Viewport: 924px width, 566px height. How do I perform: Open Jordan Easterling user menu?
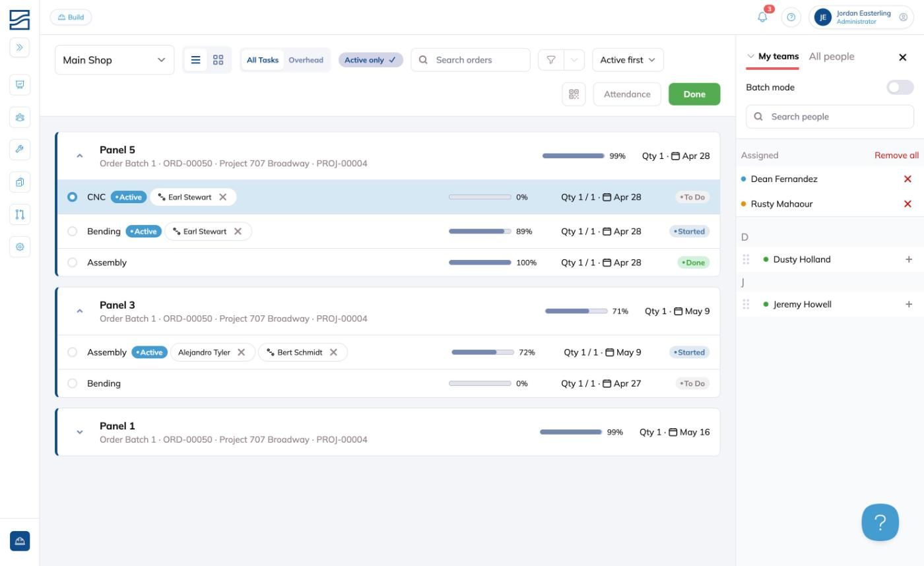[x=861, y=17]
